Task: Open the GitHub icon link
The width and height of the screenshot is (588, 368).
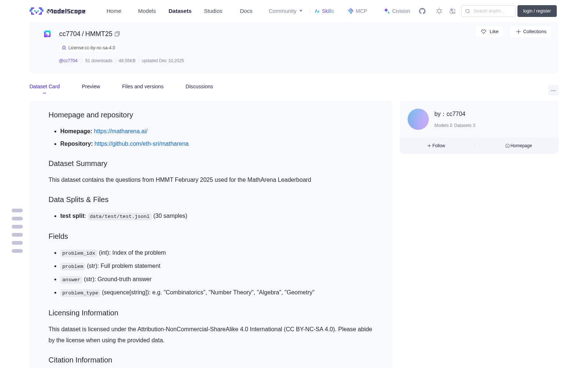Action: pos(422,11)
